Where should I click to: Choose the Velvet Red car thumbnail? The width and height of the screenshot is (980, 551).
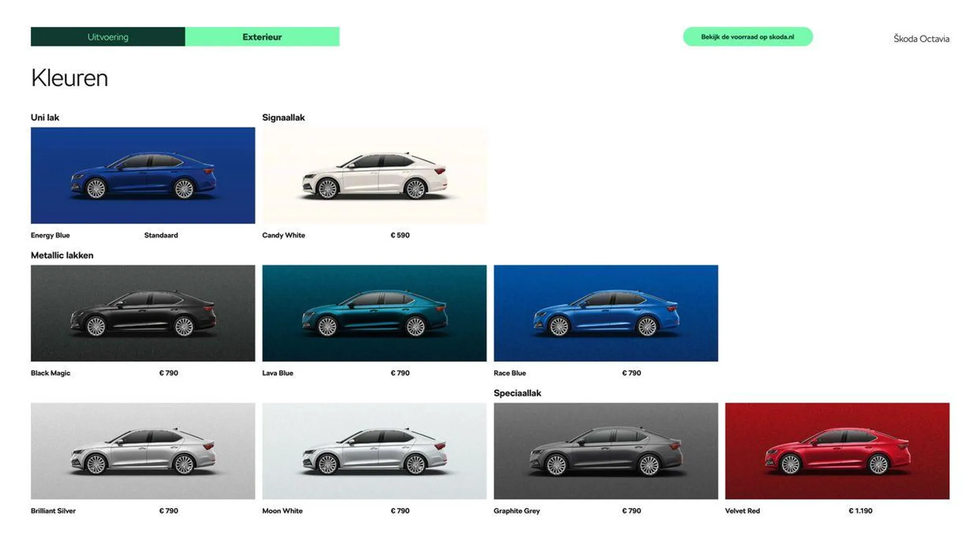837,451
